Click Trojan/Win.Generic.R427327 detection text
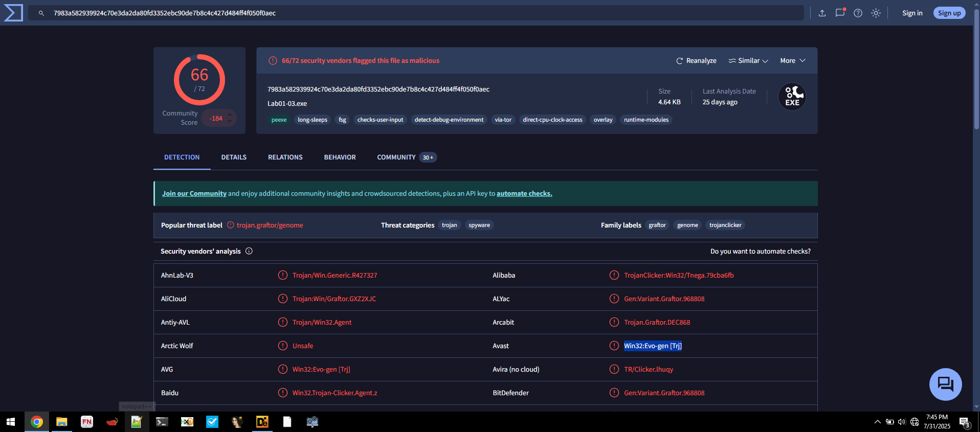This screenshot has height=432, width=980. (335, 276)
